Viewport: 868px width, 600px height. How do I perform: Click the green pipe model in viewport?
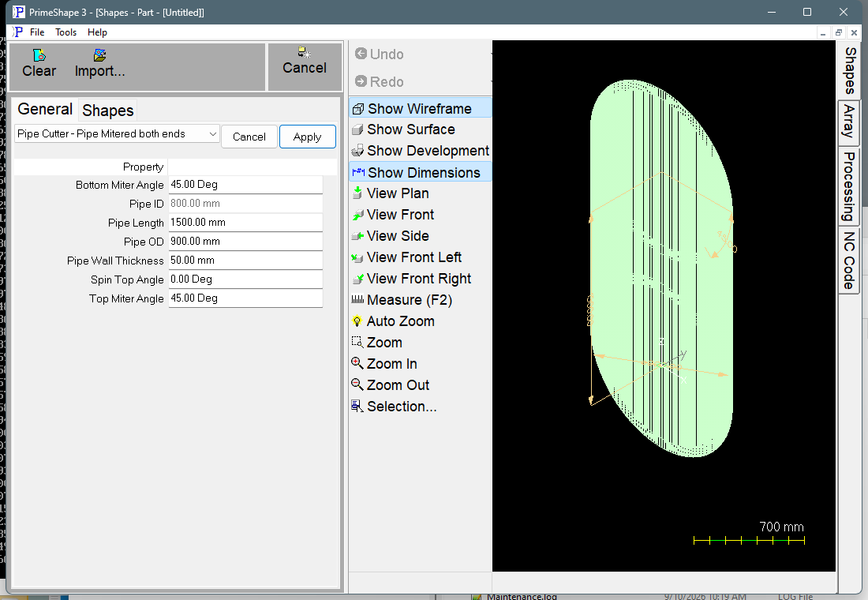661,268
